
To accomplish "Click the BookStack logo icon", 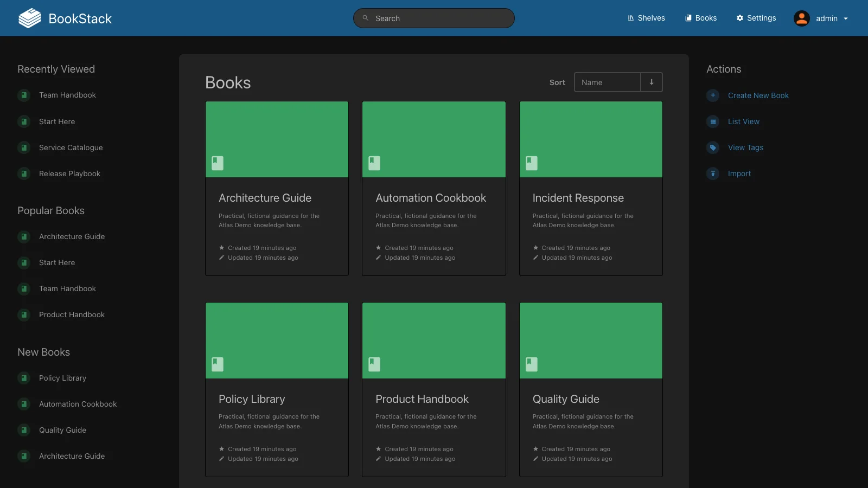I will pyautogui.click(x=30, y=18).
